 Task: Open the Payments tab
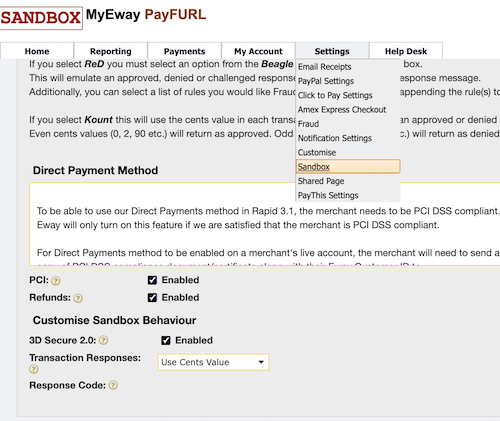coord(184,51)
